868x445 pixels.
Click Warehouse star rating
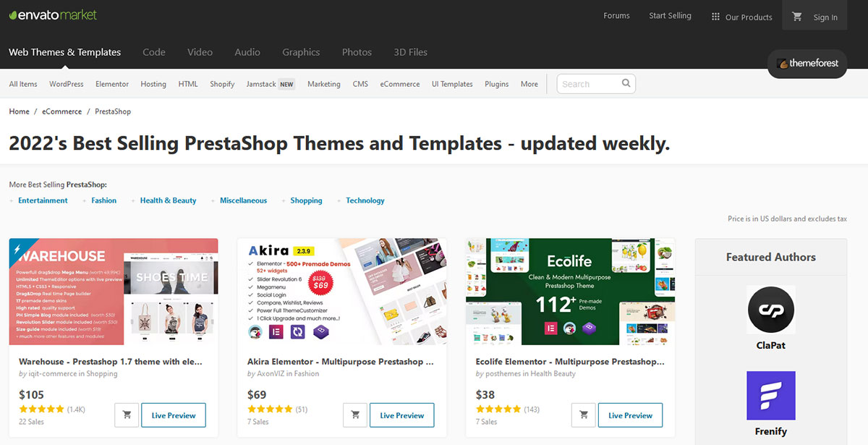coord(41,410)
